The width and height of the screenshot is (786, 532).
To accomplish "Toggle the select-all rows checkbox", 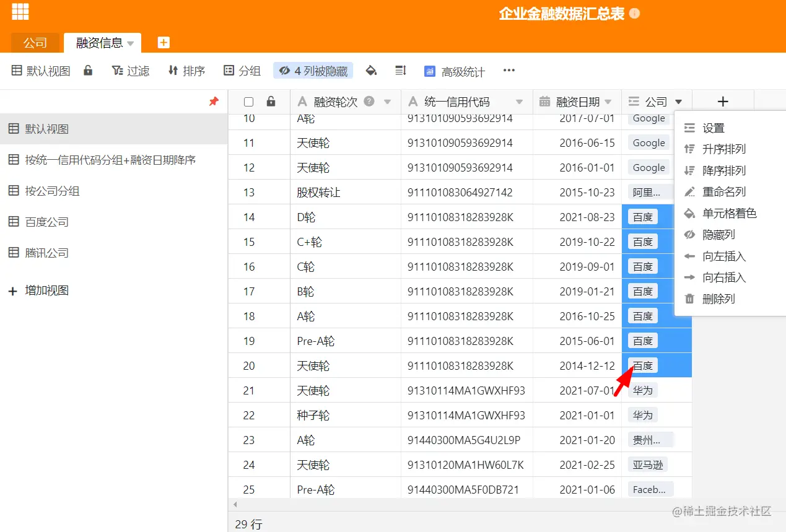I will click(249, 102).
